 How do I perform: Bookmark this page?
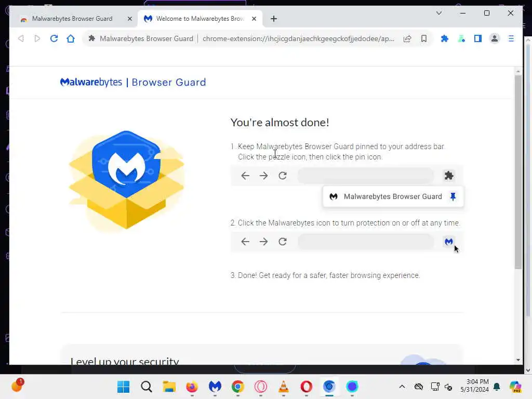click(424, 38)
